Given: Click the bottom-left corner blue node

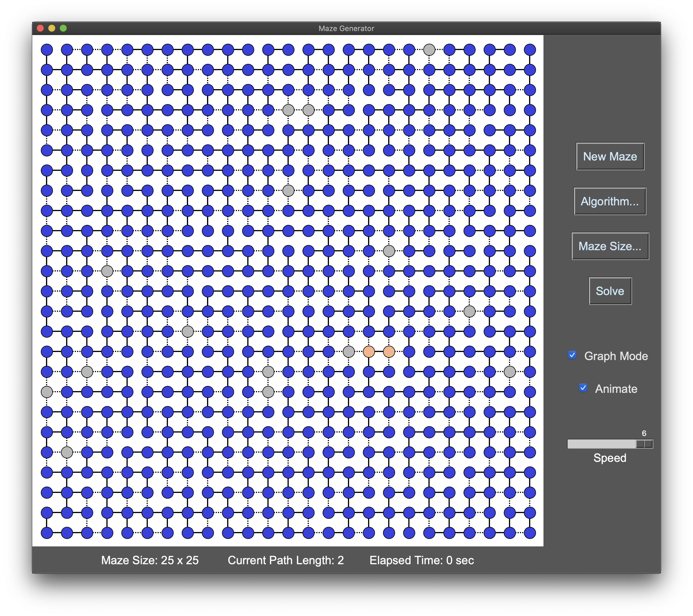Looking at the screenshot, I should tap(47, 533).
